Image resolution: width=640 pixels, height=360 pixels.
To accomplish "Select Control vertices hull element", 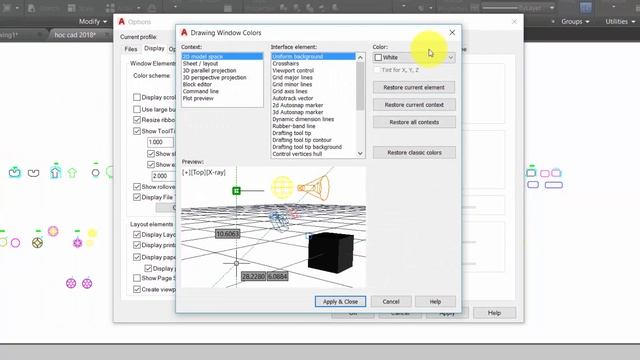I will (x=313, y=153).
